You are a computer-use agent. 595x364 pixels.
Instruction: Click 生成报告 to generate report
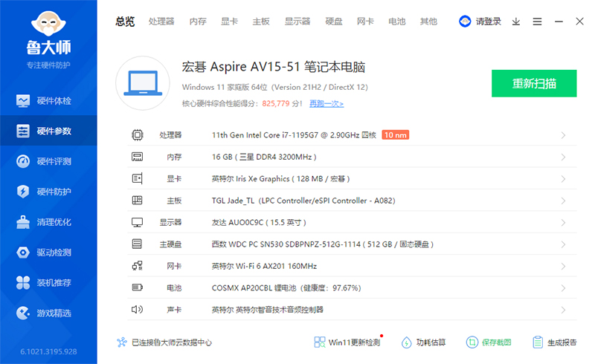click(x=555, y=342)
